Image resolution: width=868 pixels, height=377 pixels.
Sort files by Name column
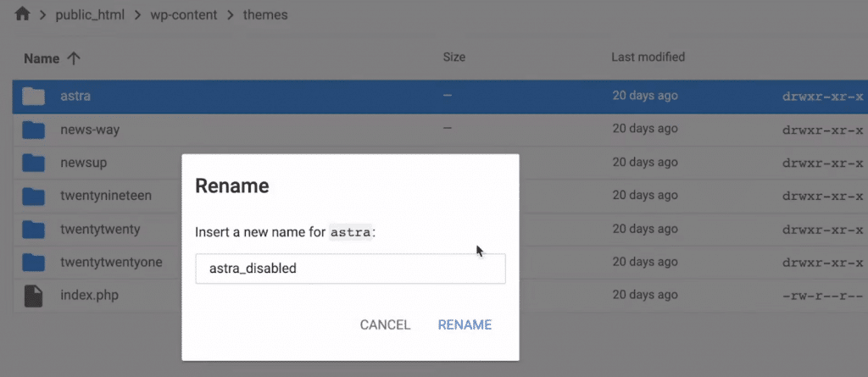pos(42,58)
